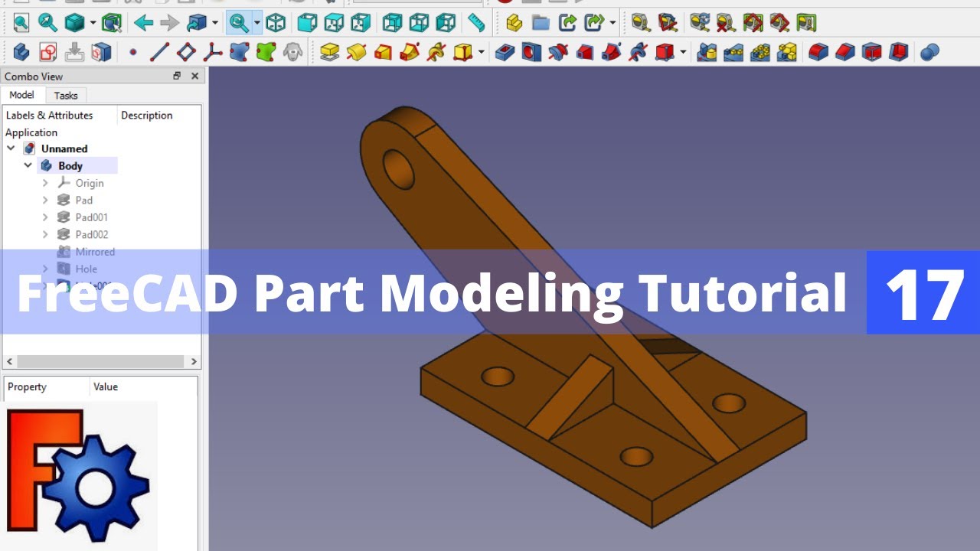This screenshot has width=980, height=551.
Task: Toggle 3D measurements icon
Action: [779, 23]
